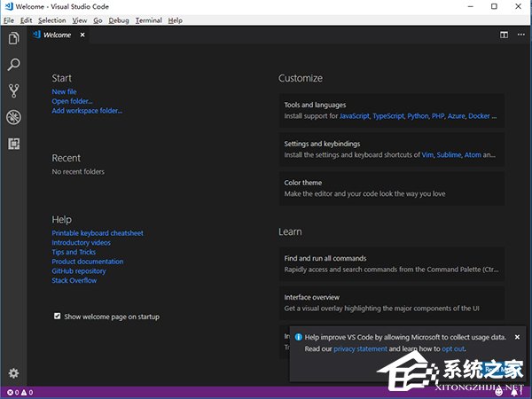Install Sublime keybindings link

coord(449,155)
